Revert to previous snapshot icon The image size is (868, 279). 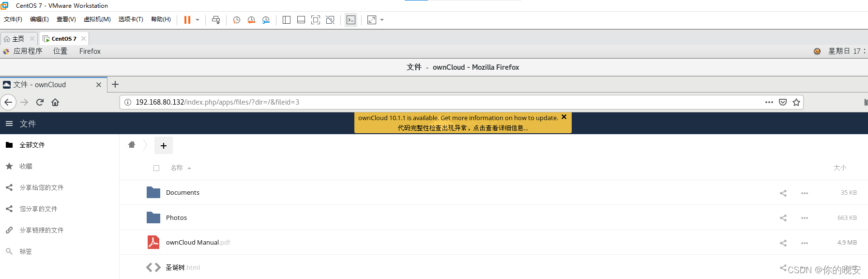point(251,20)
